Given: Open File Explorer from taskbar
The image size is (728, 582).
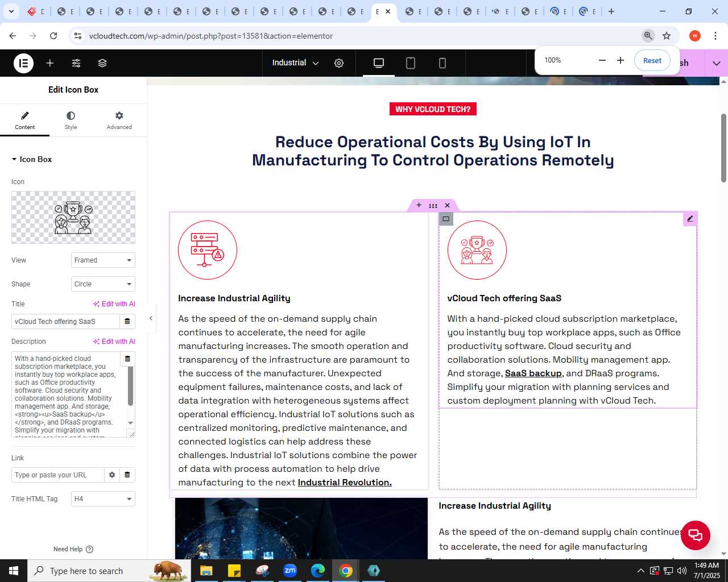Looking at the screenshot, I should 206,571.
